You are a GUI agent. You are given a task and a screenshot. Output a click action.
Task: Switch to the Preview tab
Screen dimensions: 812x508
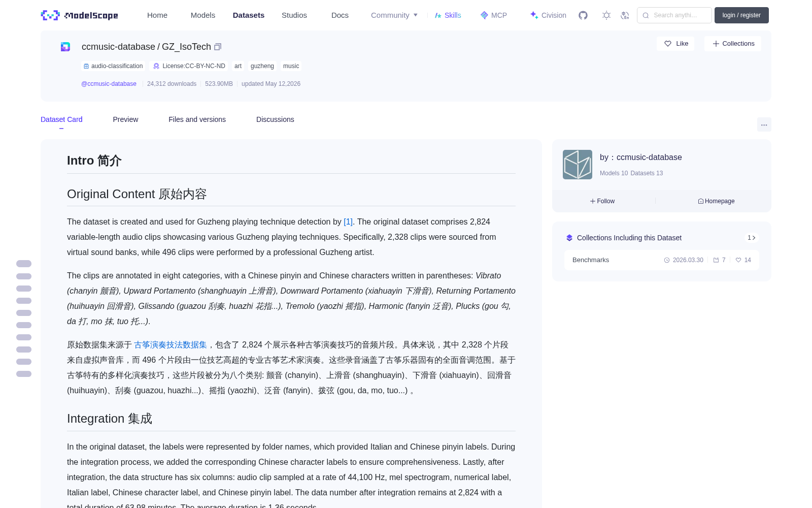click(x=125, y=119)
